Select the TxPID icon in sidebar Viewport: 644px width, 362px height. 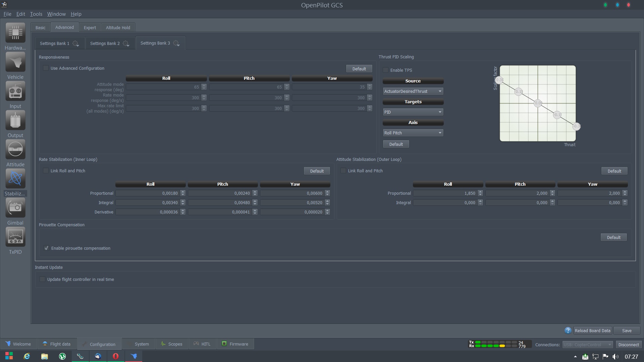[x=15, y=237]
